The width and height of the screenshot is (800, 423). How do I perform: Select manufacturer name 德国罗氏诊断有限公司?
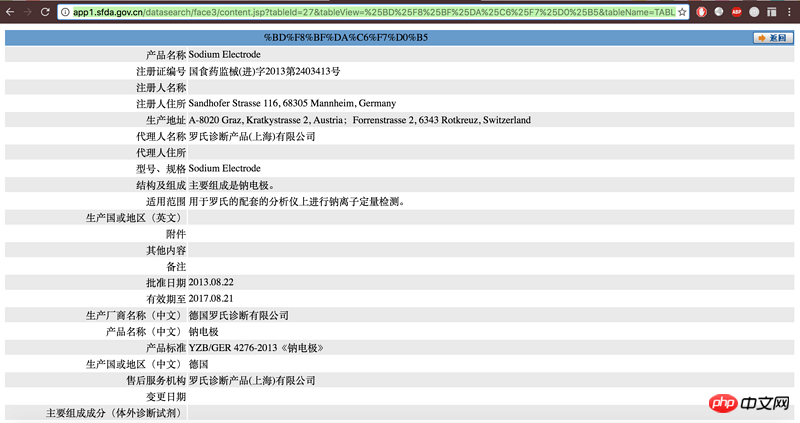(239, 315)
